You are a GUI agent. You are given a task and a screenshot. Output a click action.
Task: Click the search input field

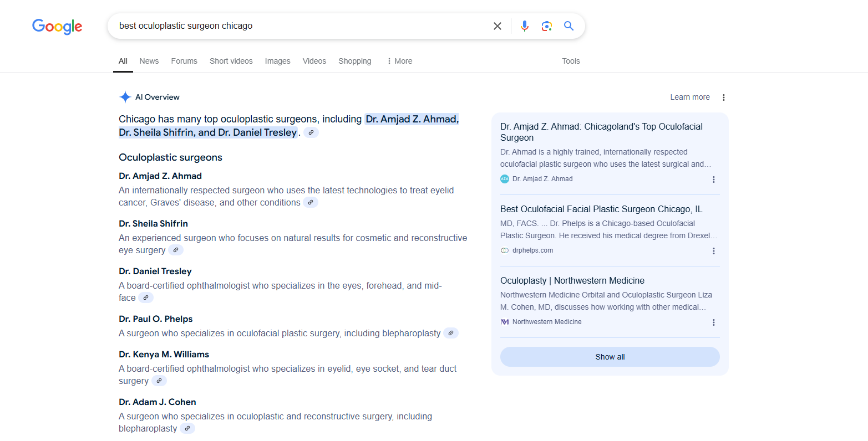[x=300, y=26]
